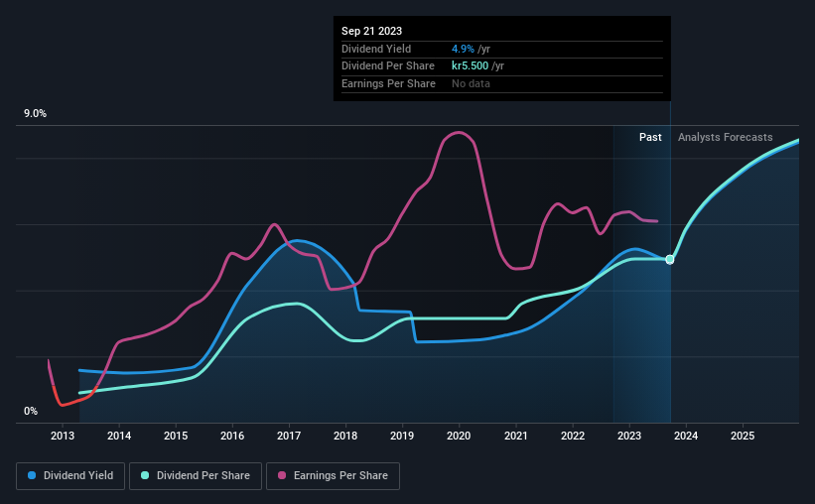
Task: Click the pink Earnings Per Share legend dot
Action: [282, 475]
